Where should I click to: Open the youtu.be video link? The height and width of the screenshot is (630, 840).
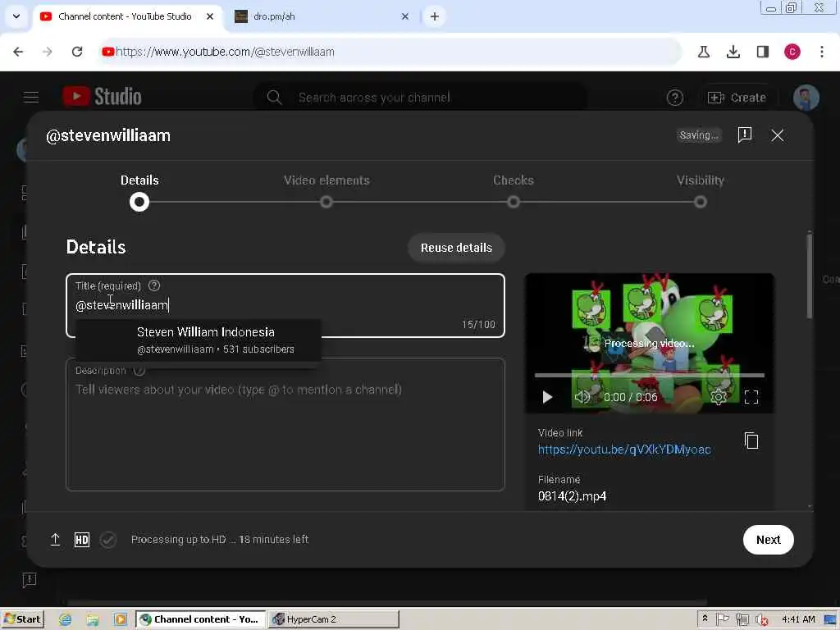point(624,450)
